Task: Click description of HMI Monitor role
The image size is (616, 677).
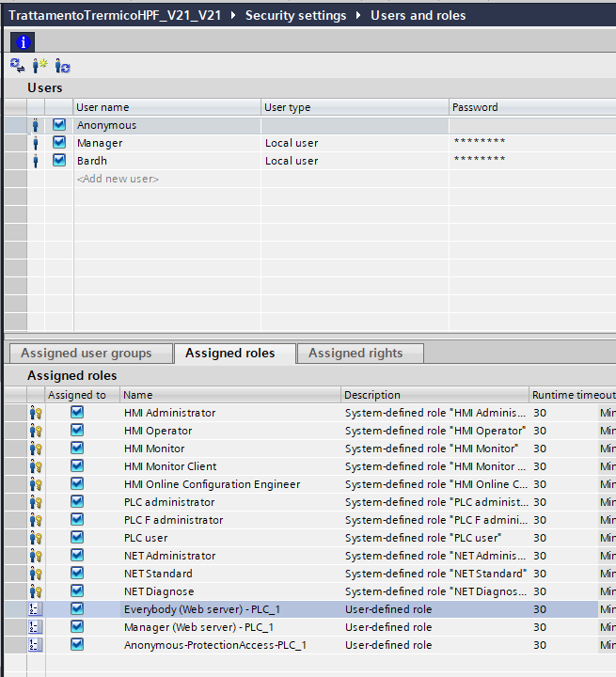Action: (432, 449)
